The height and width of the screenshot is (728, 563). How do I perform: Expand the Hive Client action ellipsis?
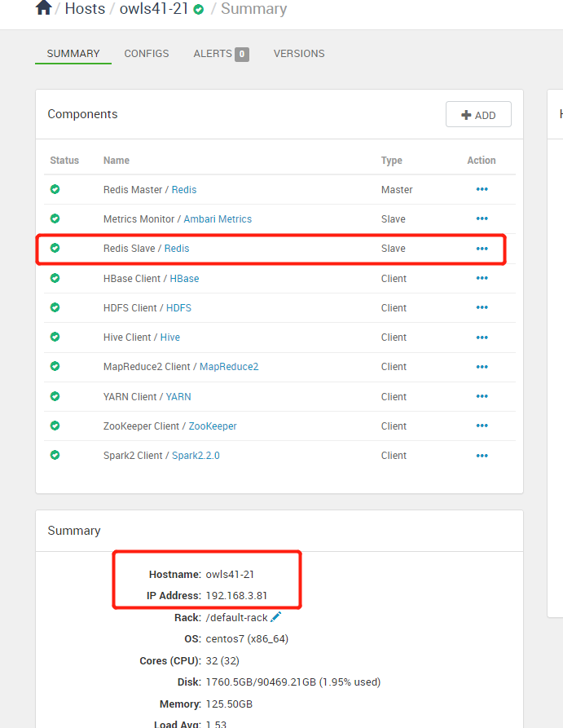tap(482, 337)
